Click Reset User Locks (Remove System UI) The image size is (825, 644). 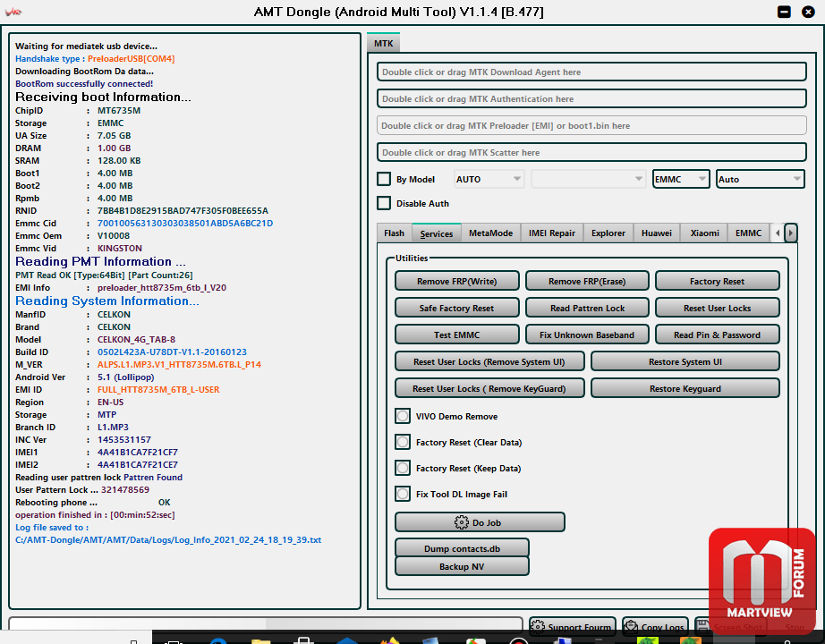pyautogui.click(x=489, y=361)
